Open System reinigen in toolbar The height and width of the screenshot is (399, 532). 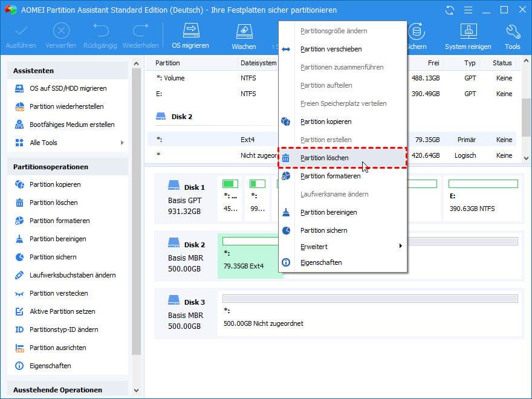point(468,37)
